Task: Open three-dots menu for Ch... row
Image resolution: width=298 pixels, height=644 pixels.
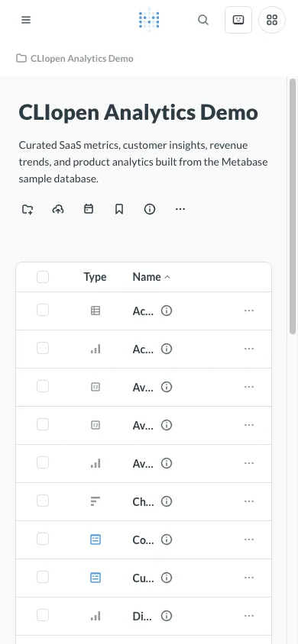Action: coord(249,501)
